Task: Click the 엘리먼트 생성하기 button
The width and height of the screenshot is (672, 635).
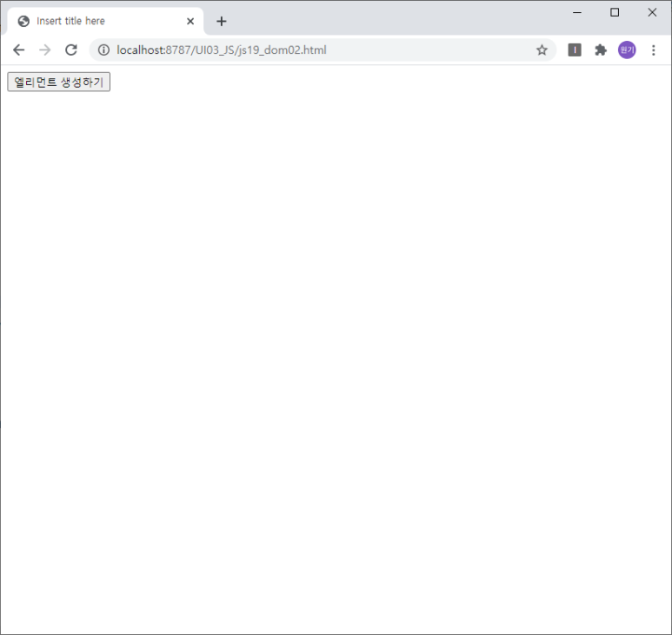Action: 59,82
